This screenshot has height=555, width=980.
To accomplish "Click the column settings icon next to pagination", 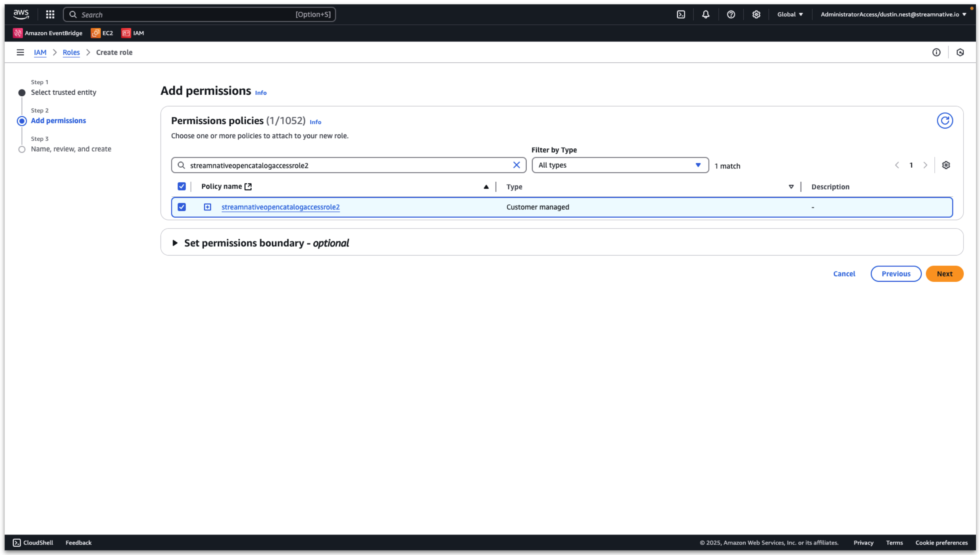I will [x=946, y=165].
